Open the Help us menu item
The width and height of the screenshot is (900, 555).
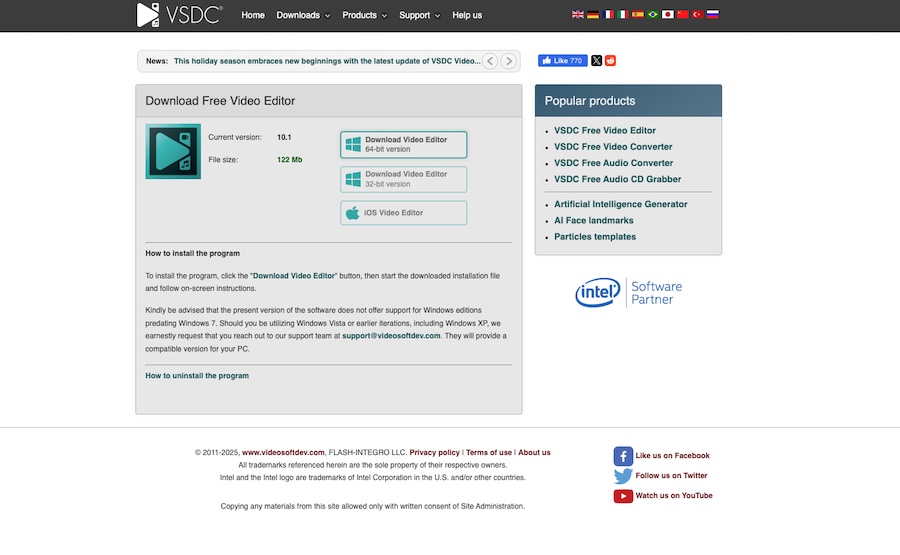467,15
